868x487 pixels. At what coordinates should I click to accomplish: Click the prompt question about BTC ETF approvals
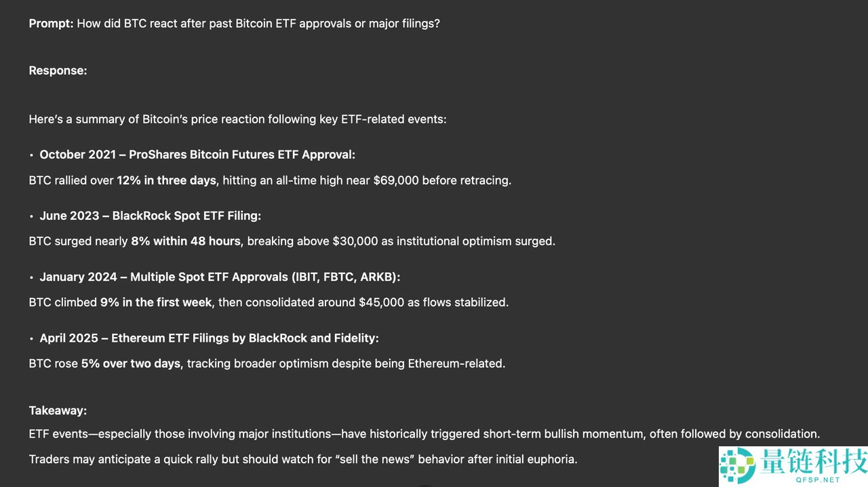[x=258, y=24]
